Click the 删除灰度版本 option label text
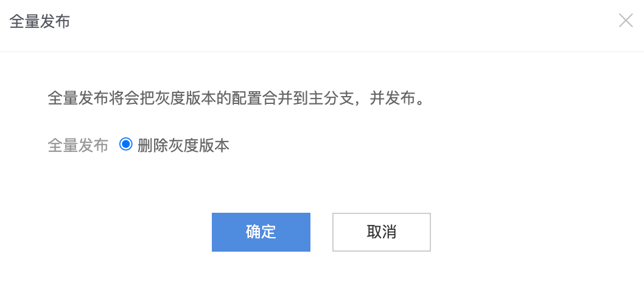 183,145
